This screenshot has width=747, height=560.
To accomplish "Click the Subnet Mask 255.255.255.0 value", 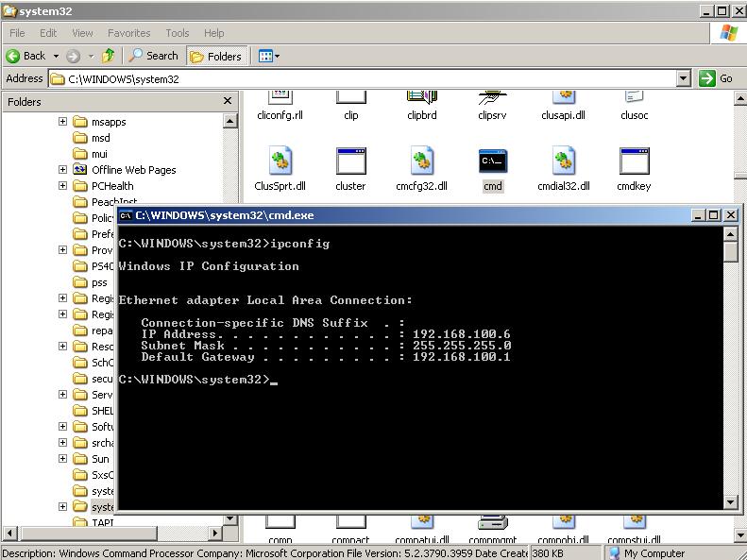I will [462, 346].
